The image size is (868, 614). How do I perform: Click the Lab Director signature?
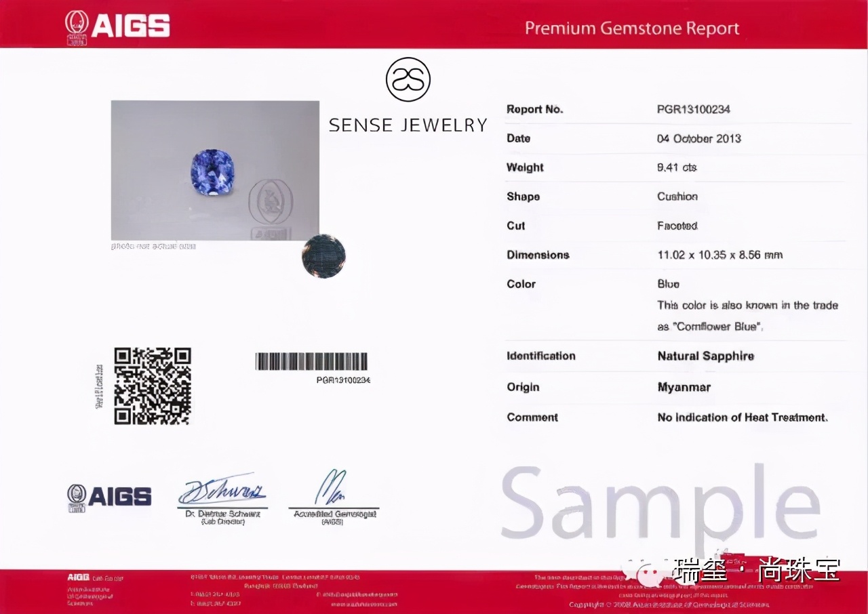pyautogui.click(x=222, y=490)
